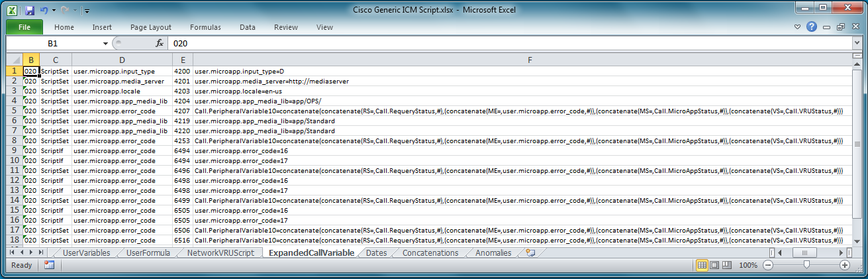Open the Concatenations sheet tab
The height and width of the screenshot is (279, 868).
click(430, 252)
